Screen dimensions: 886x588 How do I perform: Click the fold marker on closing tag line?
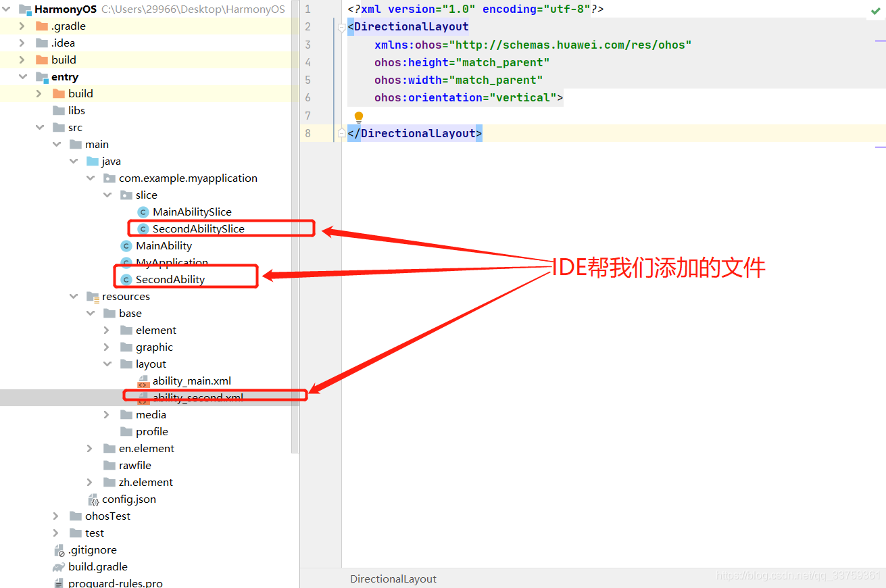pyautogui.click(x=342, y=133)
